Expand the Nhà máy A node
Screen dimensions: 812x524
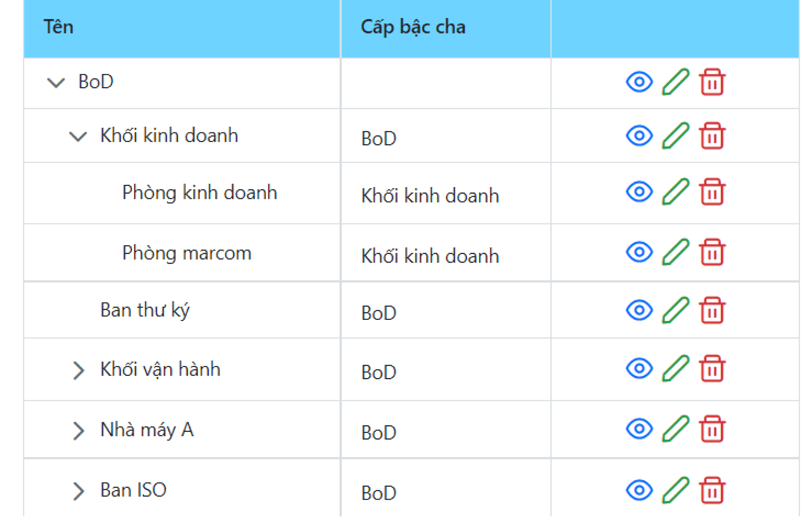coord(79,432)
